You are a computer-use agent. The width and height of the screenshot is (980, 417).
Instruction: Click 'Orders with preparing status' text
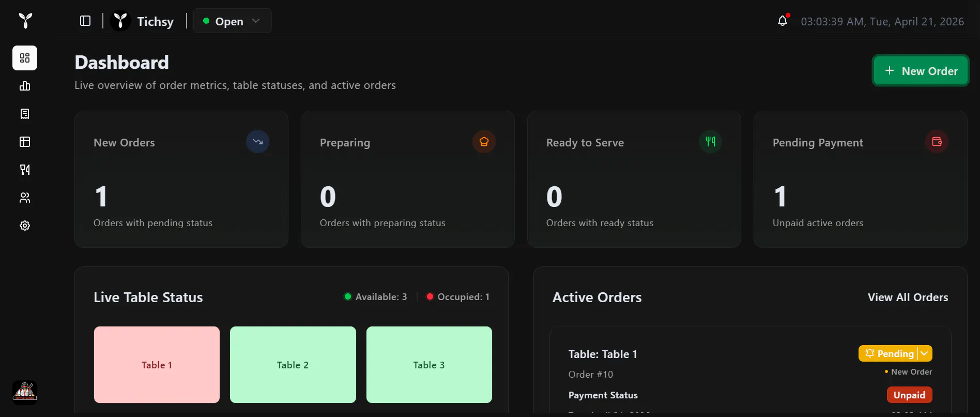pos(382,223)
